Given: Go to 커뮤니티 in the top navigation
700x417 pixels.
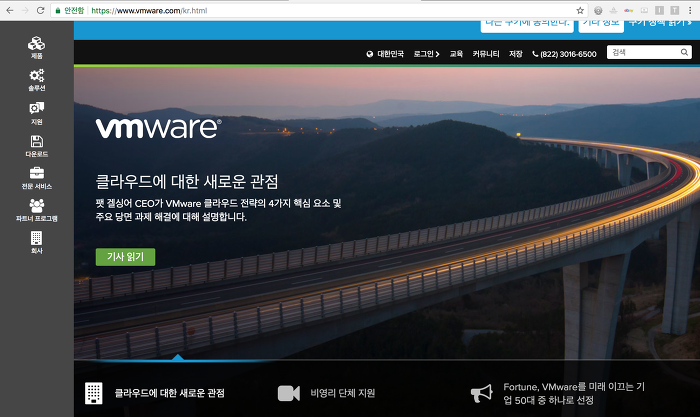Looking at the screenshot, I should (x=486, y=54).
